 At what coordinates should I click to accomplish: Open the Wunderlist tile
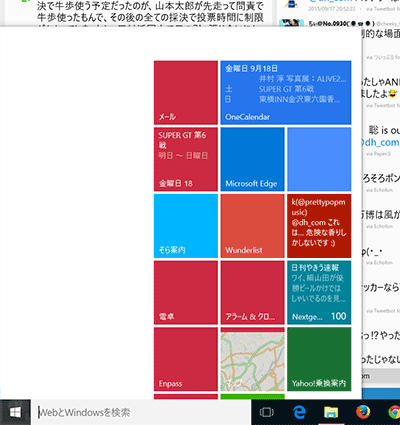(x=252, y=226)
